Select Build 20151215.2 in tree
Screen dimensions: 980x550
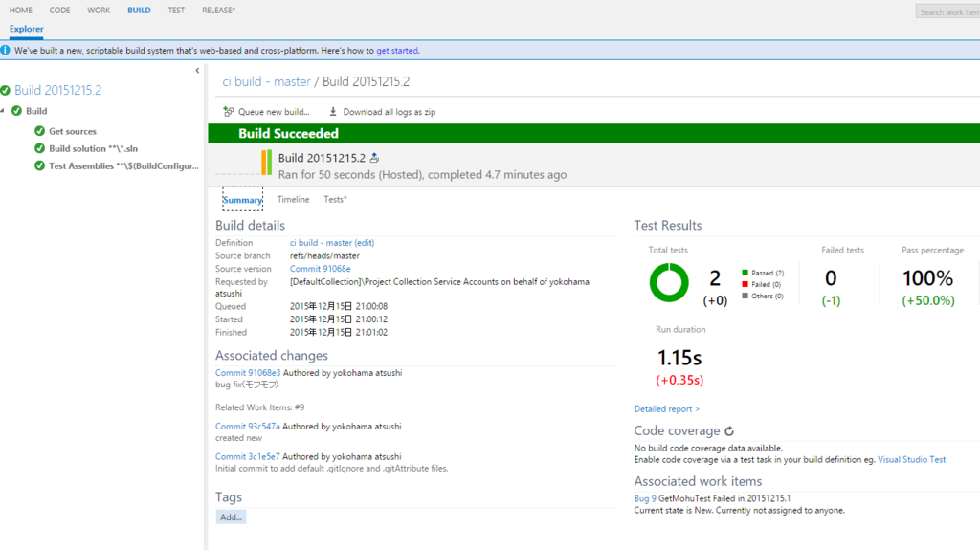pos(57,91)
